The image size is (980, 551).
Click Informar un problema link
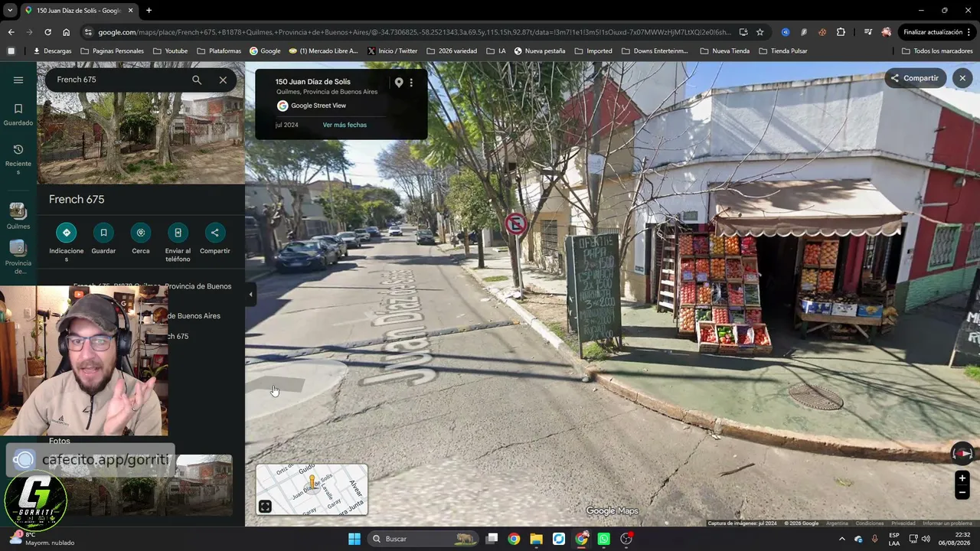click(x=948, y=523)
